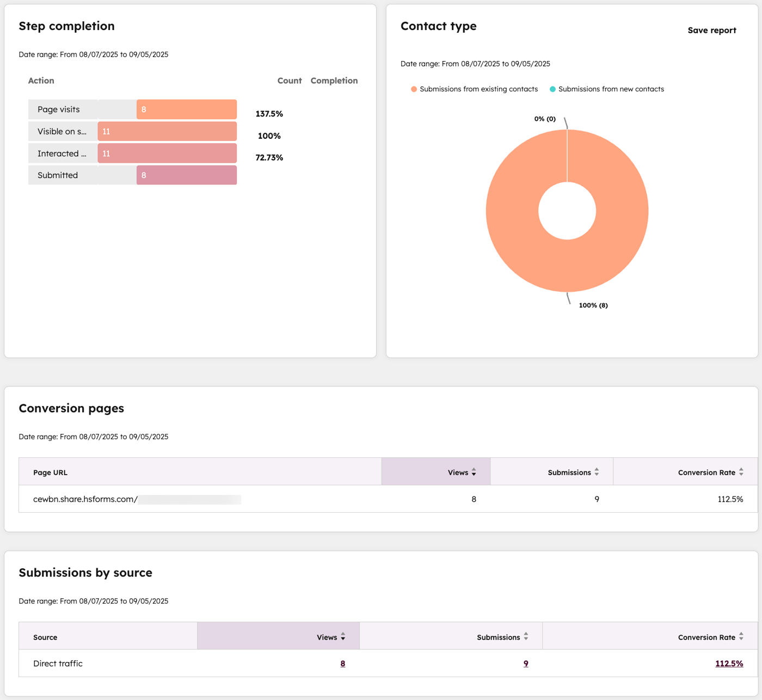The width and height of the screenshot is (762, 700).
Task: Toggle the new contacts legend dot
Action: [552, 89]
